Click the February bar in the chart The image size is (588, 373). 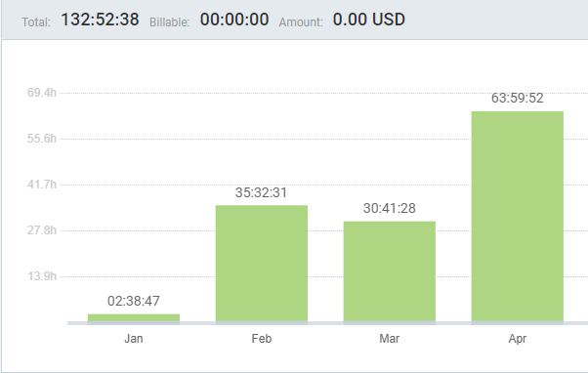coord(262,264)
